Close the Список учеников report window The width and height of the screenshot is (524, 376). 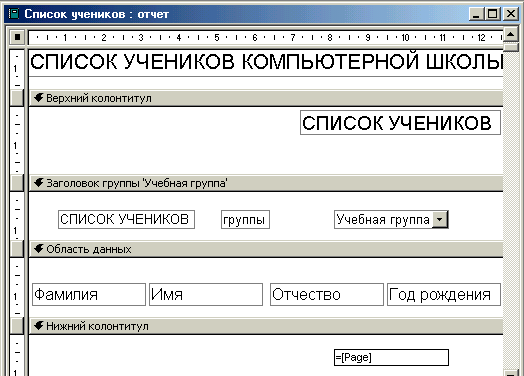tap(511, 14)
